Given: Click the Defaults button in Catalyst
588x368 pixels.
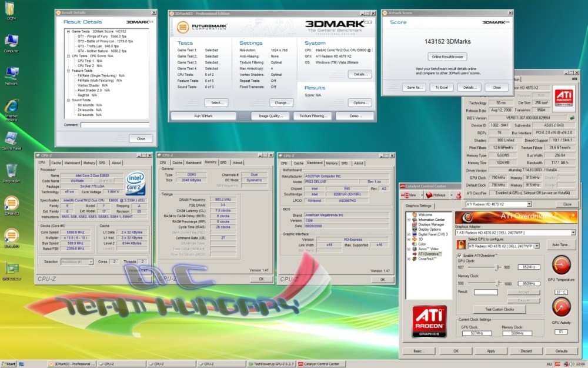Looking at the screenshot, I should 562,351.
